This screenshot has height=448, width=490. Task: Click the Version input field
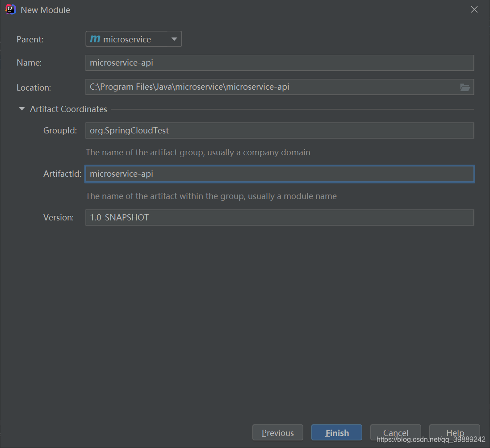[280, 218]
